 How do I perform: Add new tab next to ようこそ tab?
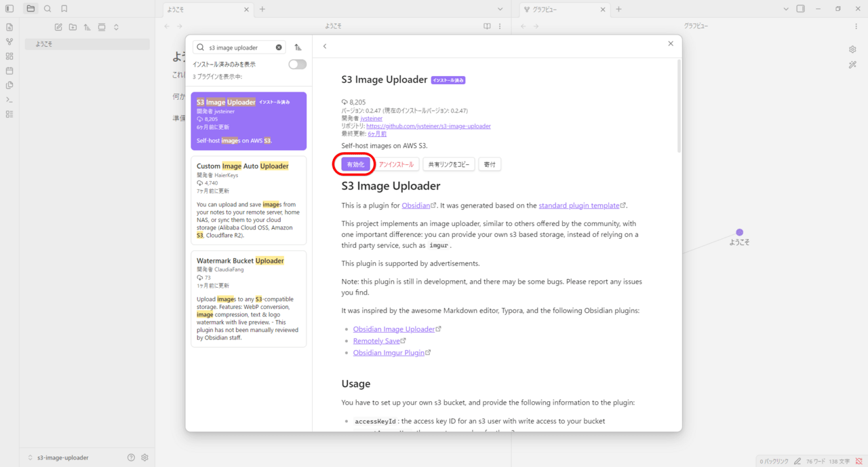pos(262,10)
